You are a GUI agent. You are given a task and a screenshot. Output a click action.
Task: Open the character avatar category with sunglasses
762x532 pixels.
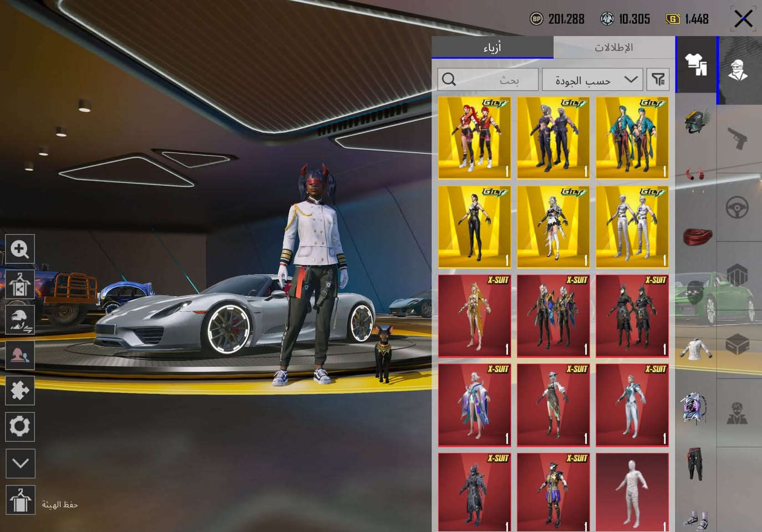tap(739, 70)
